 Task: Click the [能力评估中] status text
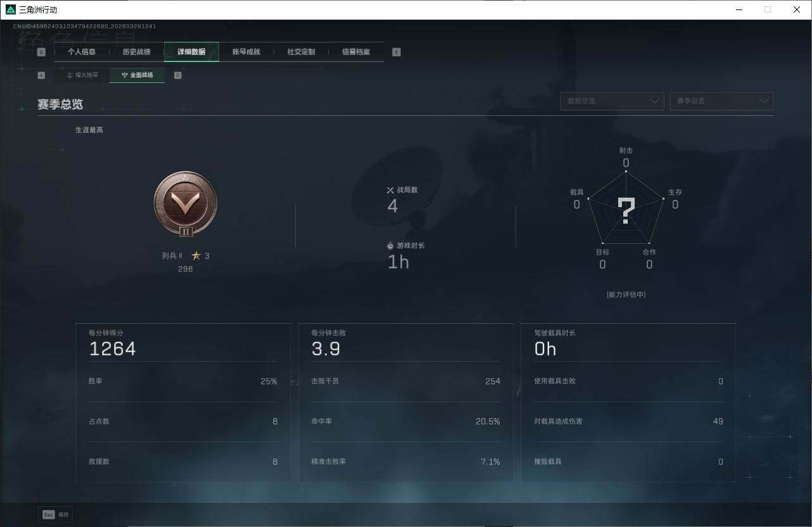(x=626, y=295)
